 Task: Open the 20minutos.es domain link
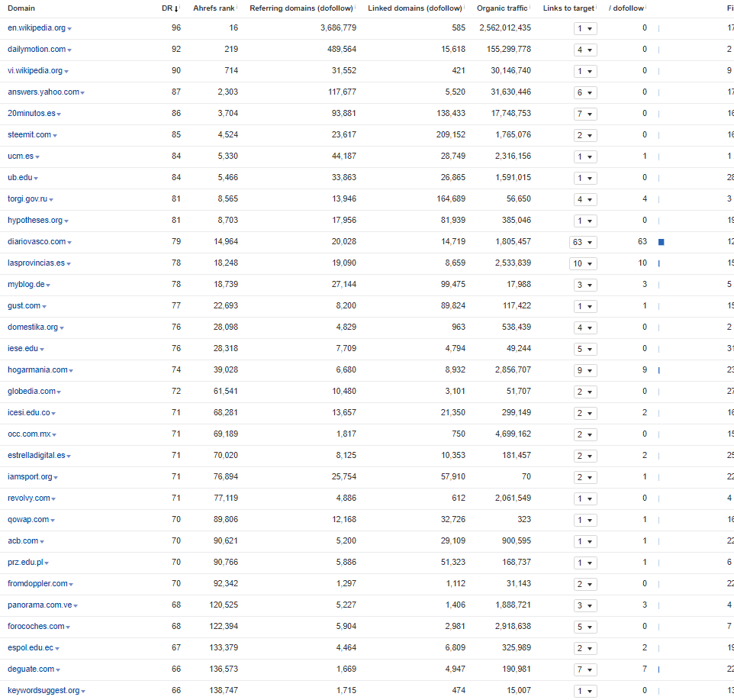click(x=31, y=113)
